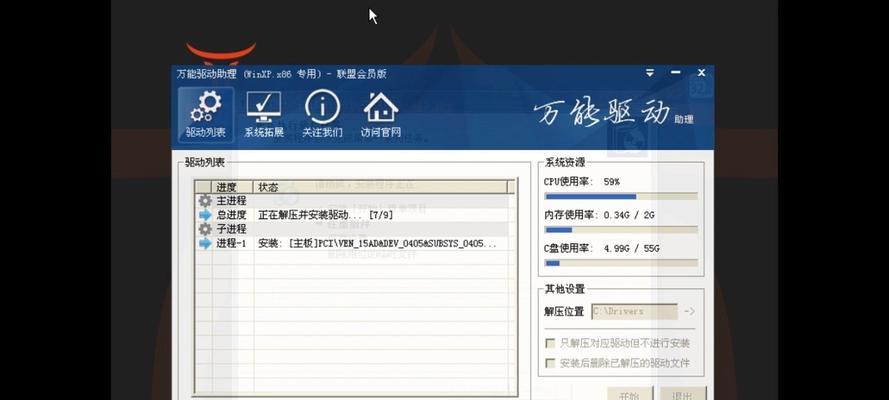Click the CPU使用率 progress bar
Viewport: 889px width, 400px height.
(x=621, y=196)
